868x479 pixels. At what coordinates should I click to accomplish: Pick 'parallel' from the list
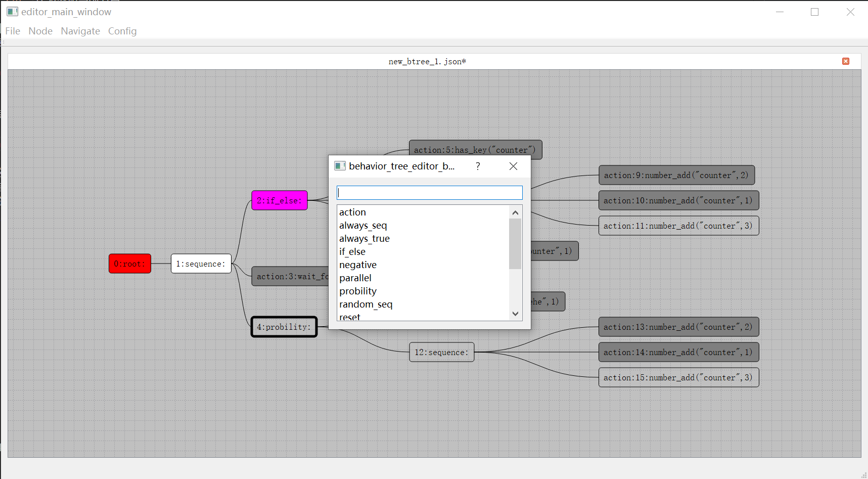tap(355, 278)
